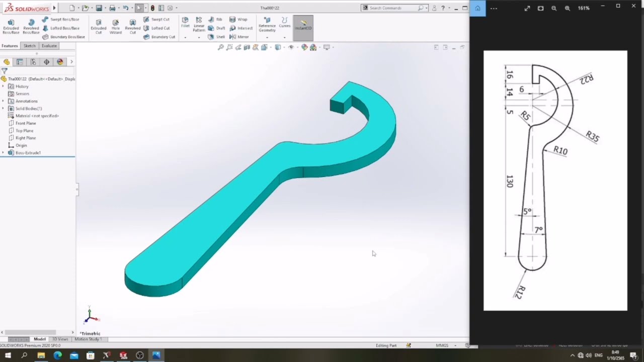644x362 pixels.
Task: Create a new document from the toolbar
Action: pyautogui.click(x=72, y=8)
